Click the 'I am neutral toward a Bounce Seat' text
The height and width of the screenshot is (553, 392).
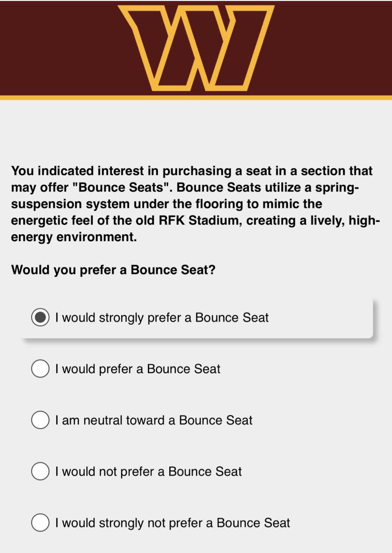(x=154, y=420)
